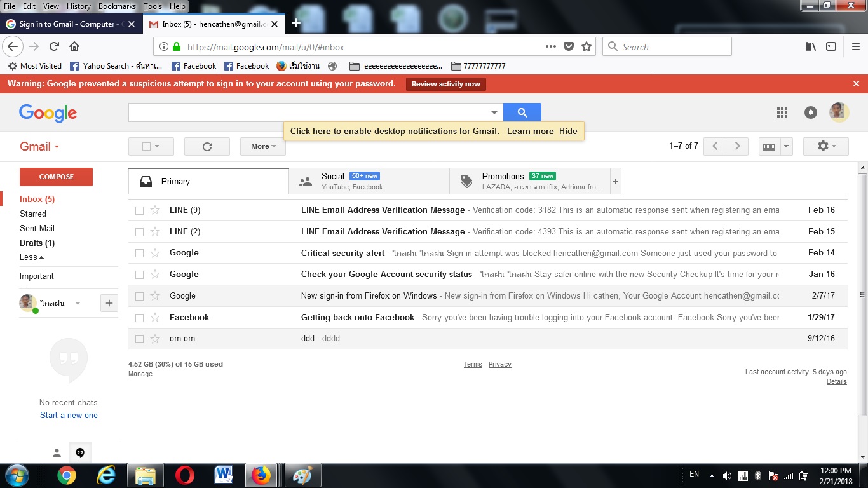Click in the Gmail search box

[x=308, y=112]
